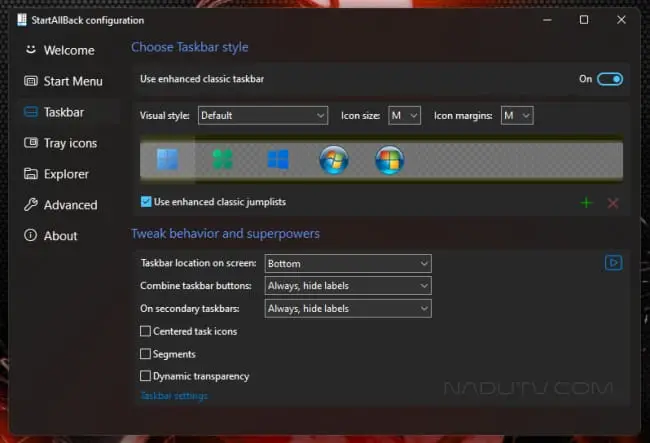Open the Welcome section
This screenshot has height=443, width=650.
click(60, 50)
